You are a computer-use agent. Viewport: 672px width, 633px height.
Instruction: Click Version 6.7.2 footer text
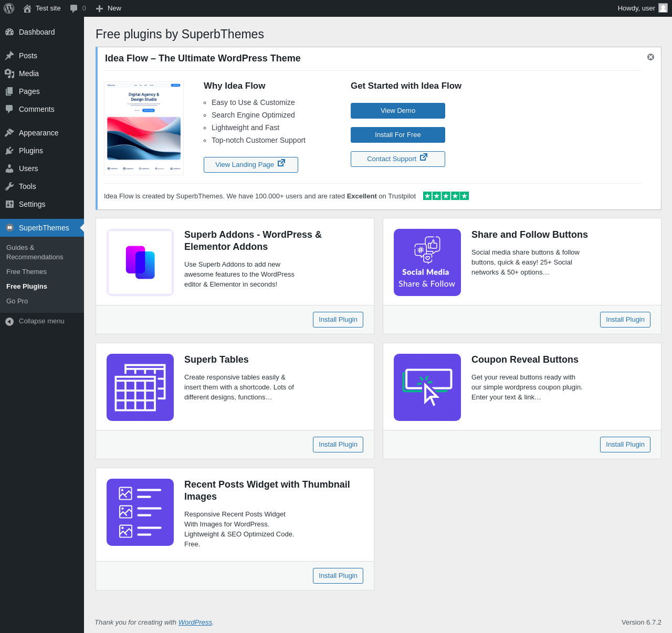642,623
